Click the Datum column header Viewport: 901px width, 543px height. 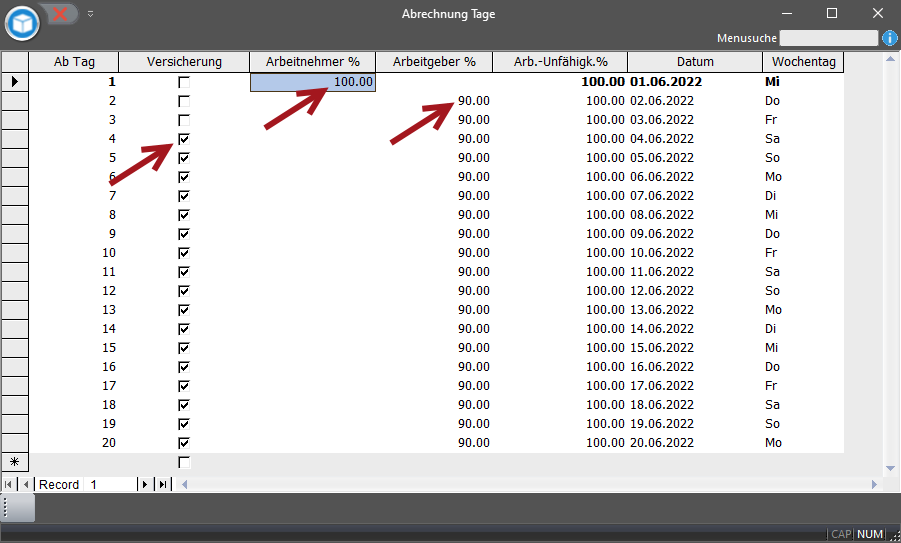[695, 62]
